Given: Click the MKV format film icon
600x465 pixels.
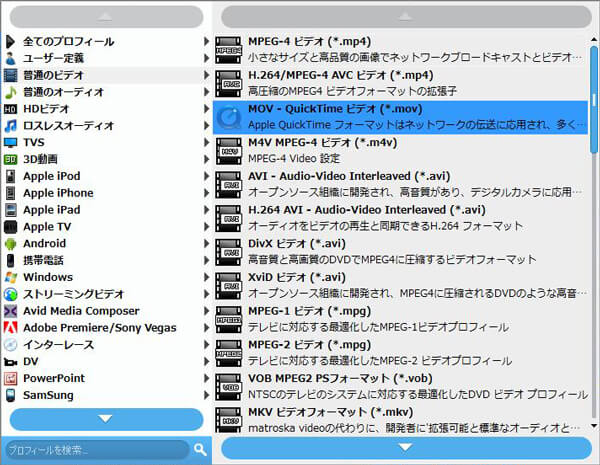Looking at the screenshot, I should 228,420.
